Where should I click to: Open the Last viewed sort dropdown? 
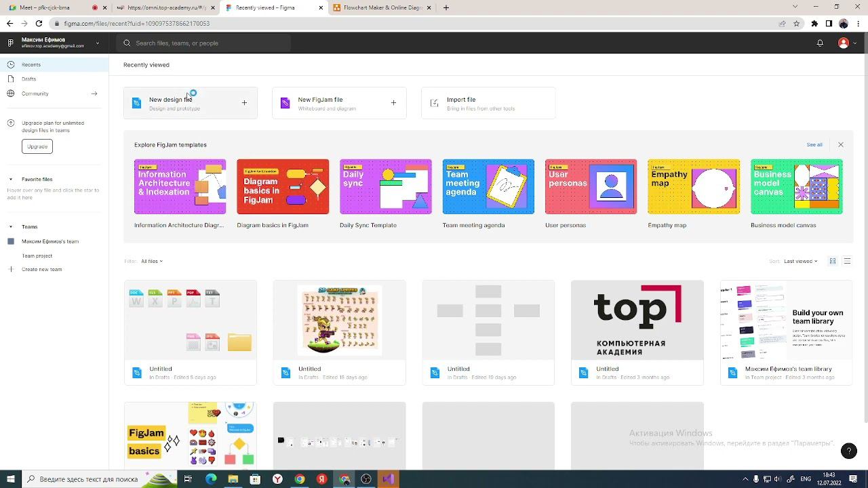pos(801,261)
